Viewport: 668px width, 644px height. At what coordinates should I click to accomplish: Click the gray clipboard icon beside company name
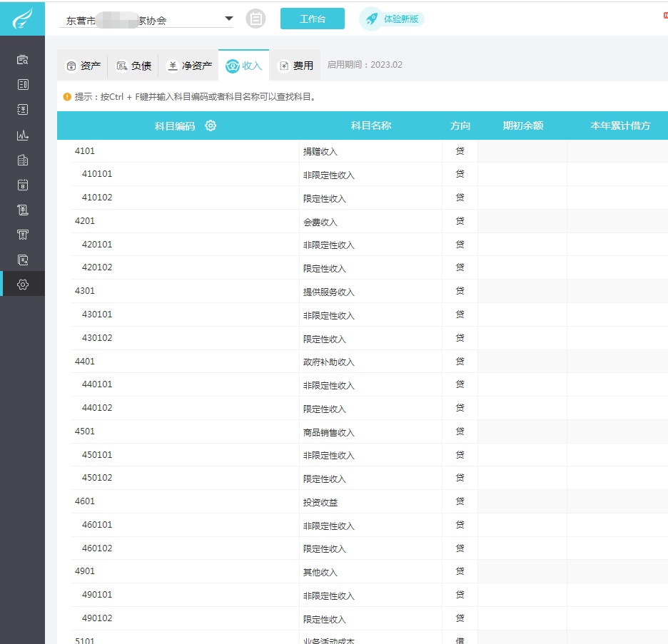tap(255, 19)
